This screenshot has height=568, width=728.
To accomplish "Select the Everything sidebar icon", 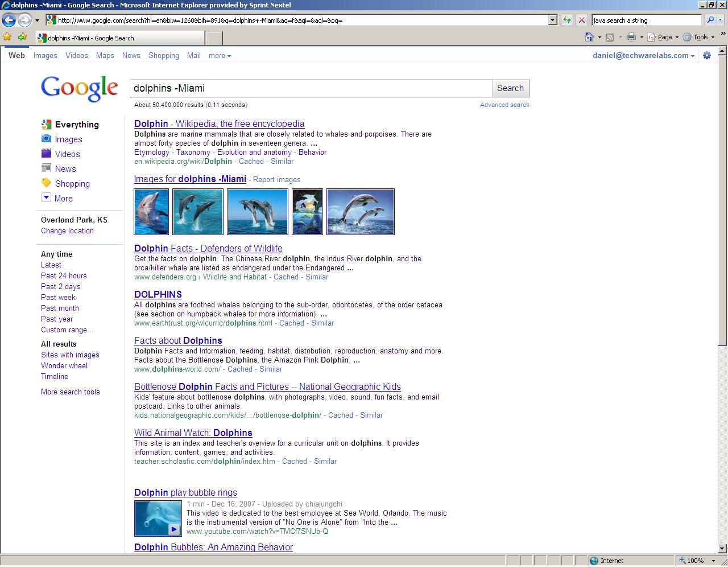I will pos(47,124).
